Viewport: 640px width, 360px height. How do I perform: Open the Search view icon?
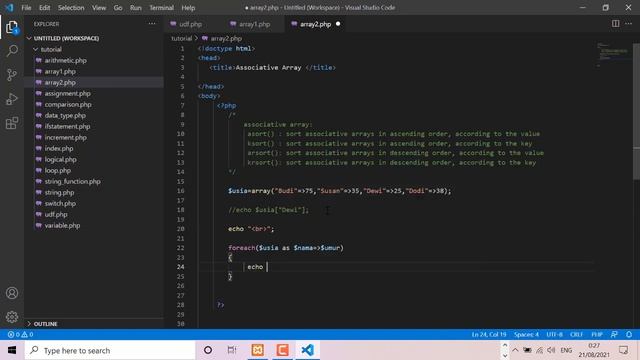[x=12, y=51]
